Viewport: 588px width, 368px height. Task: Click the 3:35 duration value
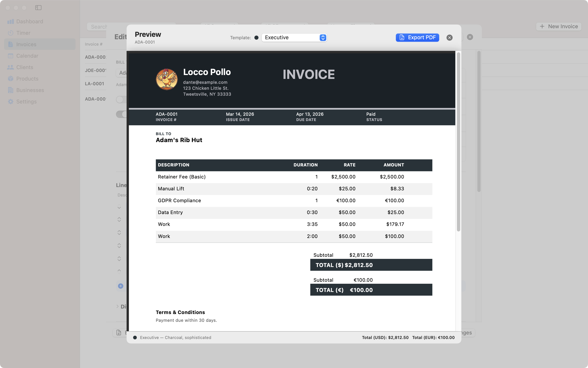tap(312, 224)
